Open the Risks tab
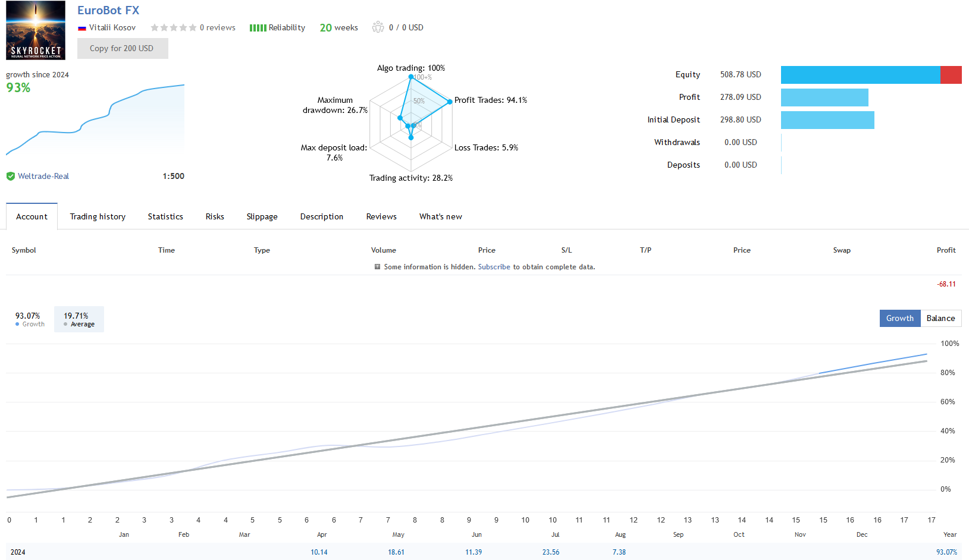Screen dimensions: 969x560 215,216
